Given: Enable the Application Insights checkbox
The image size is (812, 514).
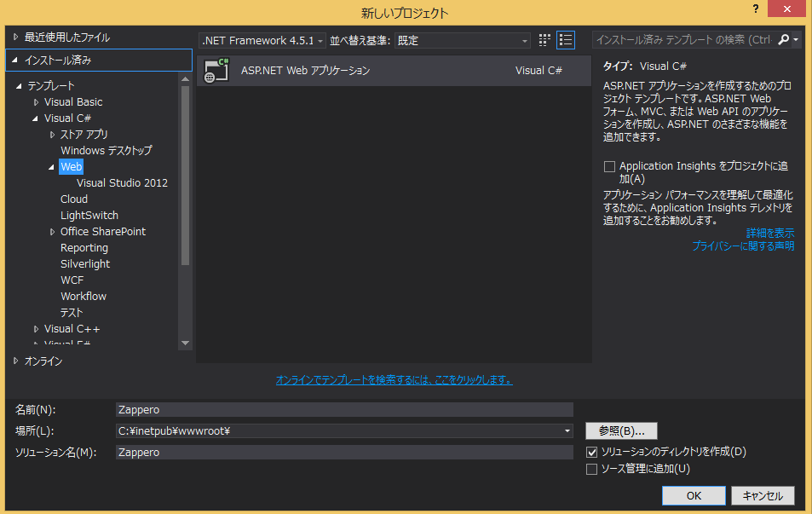Looking at the screenshot, I should [x=609, y=166].
